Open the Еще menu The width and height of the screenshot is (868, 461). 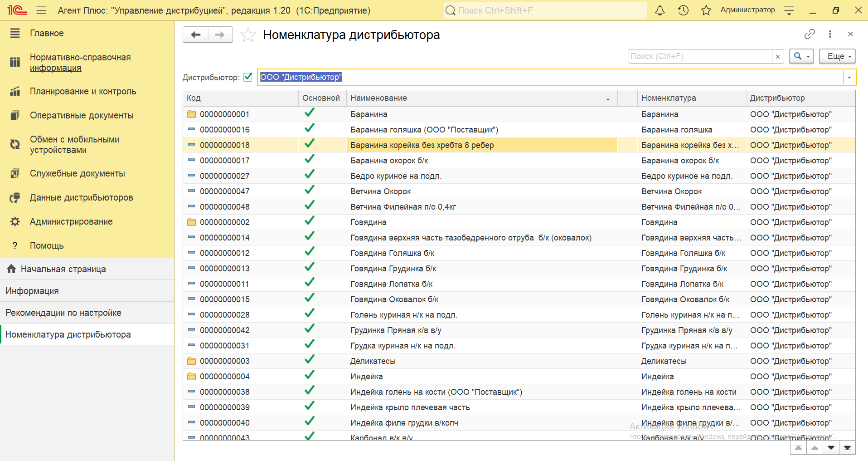coord(837,56)
